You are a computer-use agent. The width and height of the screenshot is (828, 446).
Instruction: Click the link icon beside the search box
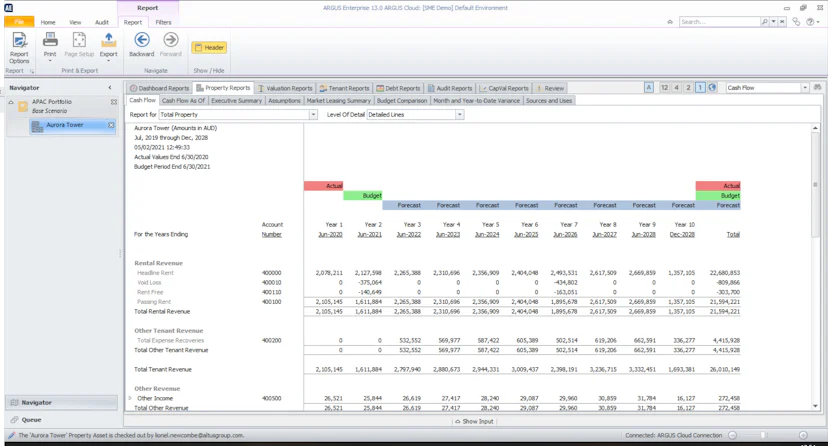coord(796,22)
